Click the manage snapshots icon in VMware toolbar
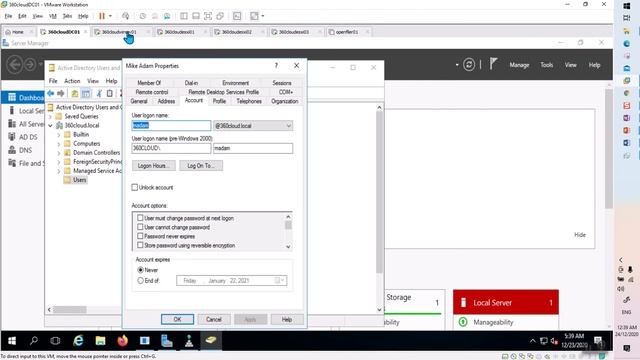The width and height of the screenshot is (640, 360). [167, 16]
